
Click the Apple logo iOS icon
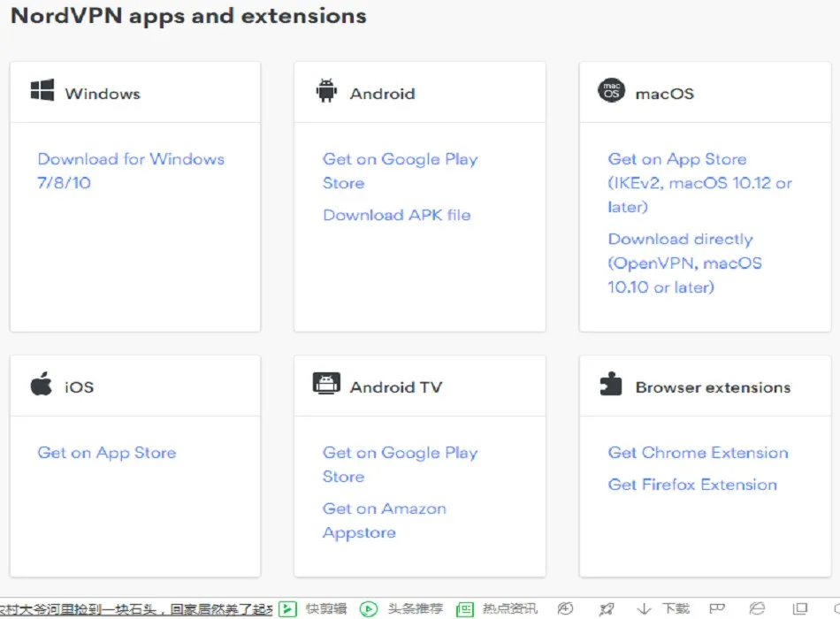(x=42, y=384)
